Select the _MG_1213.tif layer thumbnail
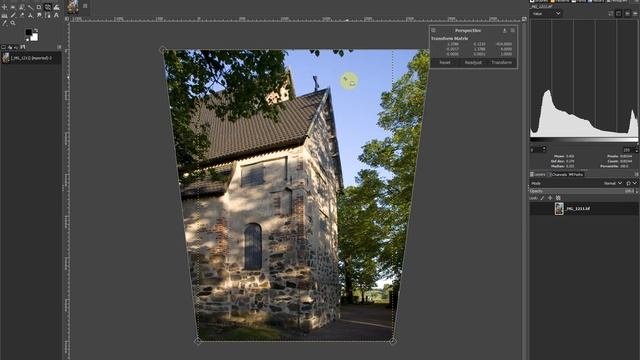Screen dimensions: 640x360 (559, 209)
